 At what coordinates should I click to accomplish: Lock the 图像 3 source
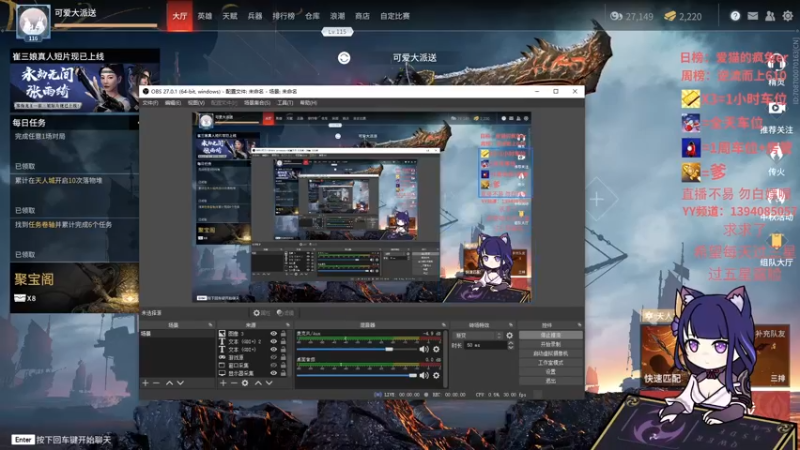[283, 334]
